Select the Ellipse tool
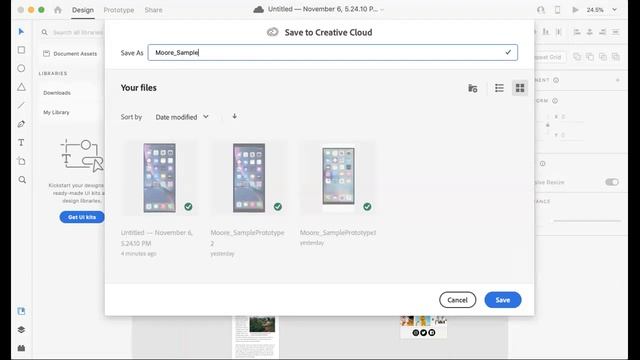The width and height of the screenshot is (640, 360). click(21, 68)
